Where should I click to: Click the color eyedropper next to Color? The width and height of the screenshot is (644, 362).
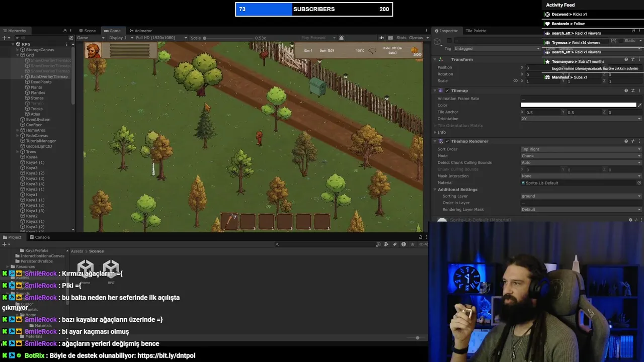(639, 105)
